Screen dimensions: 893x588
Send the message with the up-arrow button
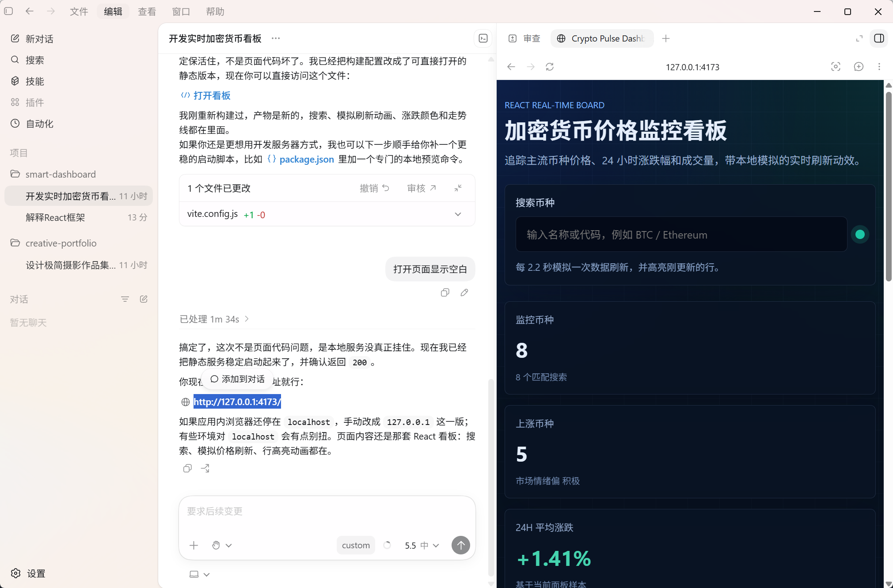(x=461, y=545)
